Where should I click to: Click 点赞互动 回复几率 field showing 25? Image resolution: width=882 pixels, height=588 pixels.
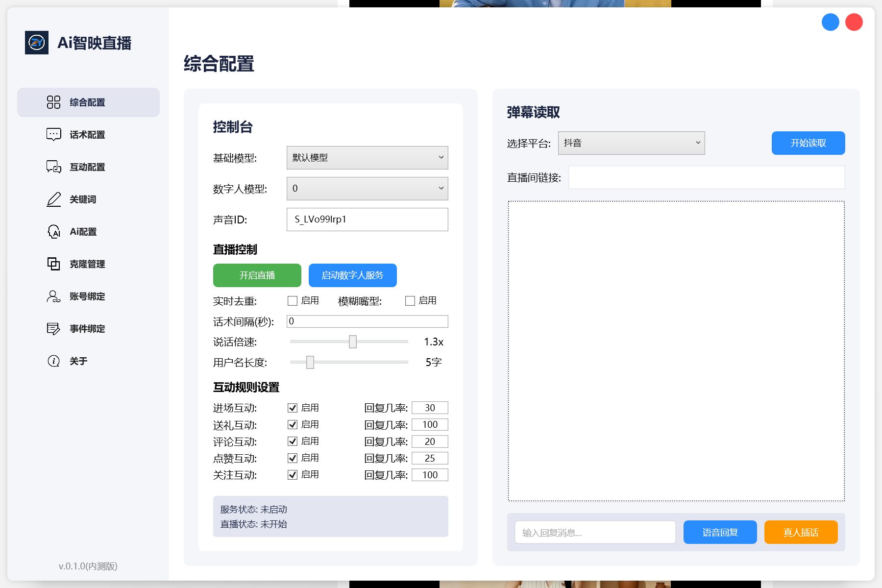(430, 458)
